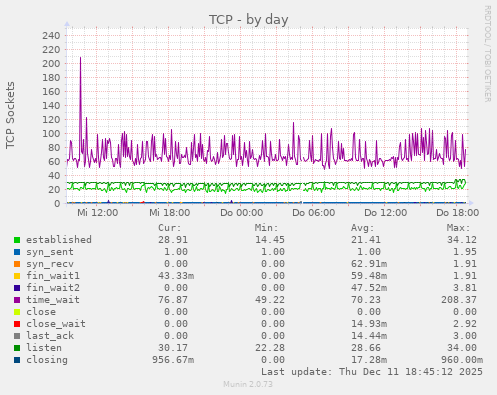The height and width of the screenshot is (395, 497).
Task: Click the closing current value 956.67m
Action: coord(173,360)
